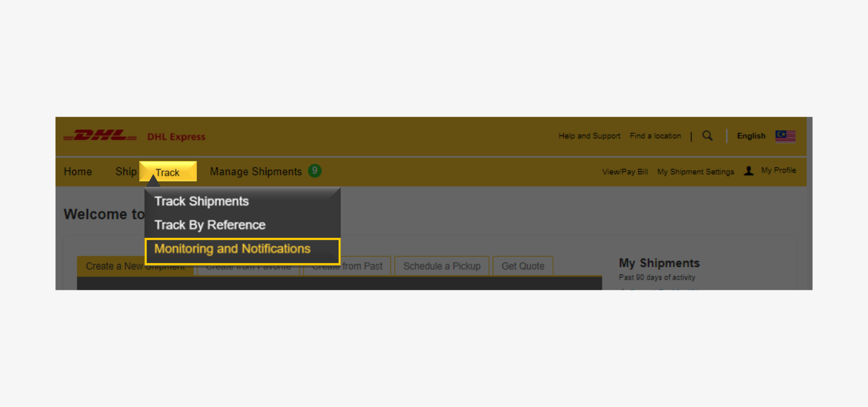Open the Home menu
This screenshot has height=407, width=868.
(78, 172)
